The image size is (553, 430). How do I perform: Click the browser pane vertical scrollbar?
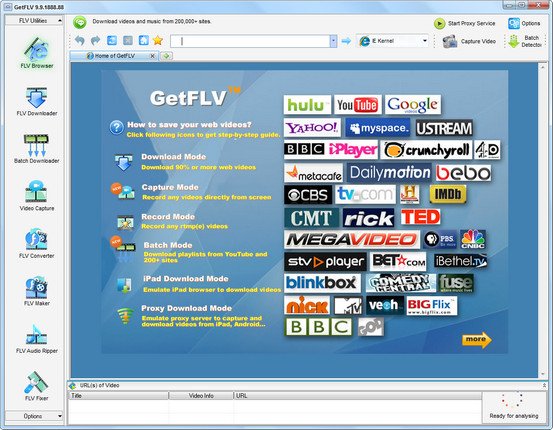pos(543,220)
